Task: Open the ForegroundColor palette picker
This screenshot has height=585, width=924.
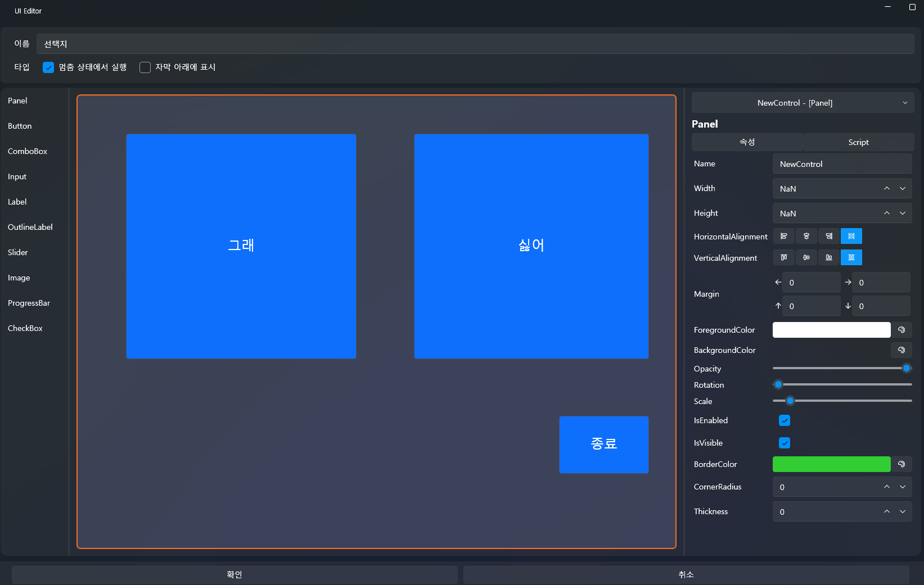Action: (x=902, y=330)
